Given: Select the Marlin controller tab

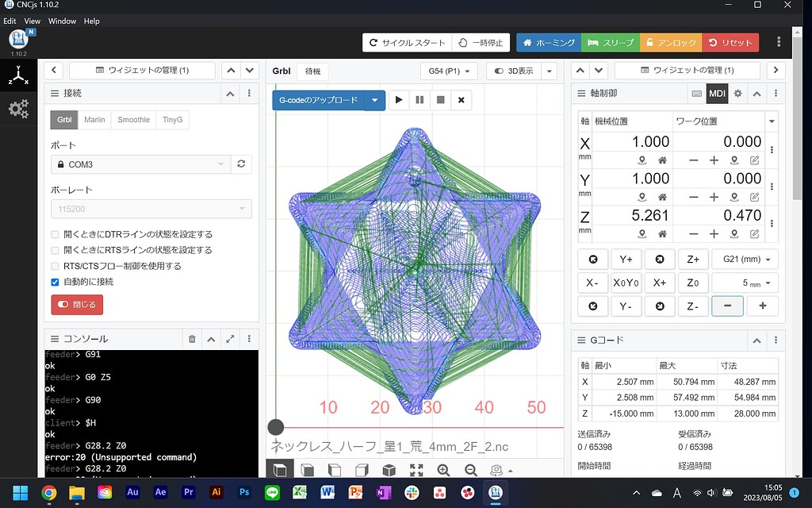Looking at the screenshot, I should [94, 120].
